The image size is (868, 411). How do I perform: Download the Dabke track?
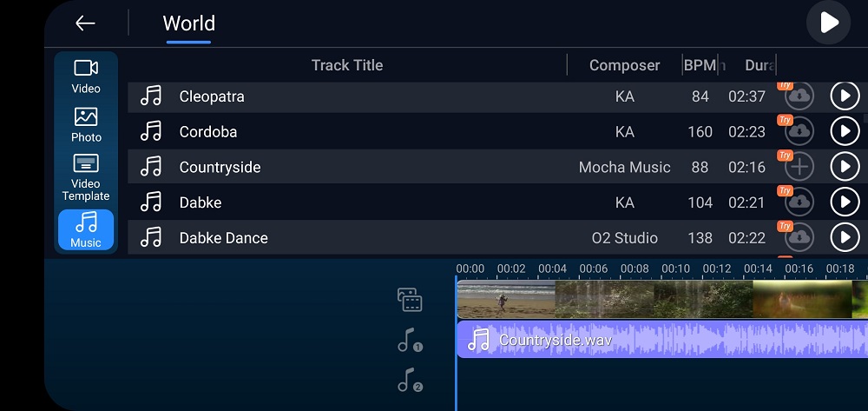(x=799, y=202)
